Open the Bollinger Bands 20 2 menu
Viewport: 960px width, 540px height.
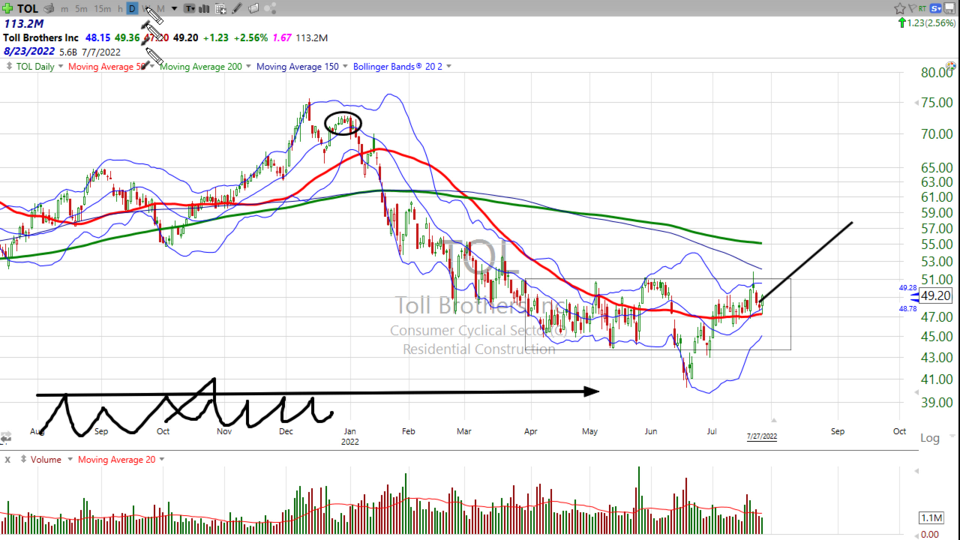point(447,66)
